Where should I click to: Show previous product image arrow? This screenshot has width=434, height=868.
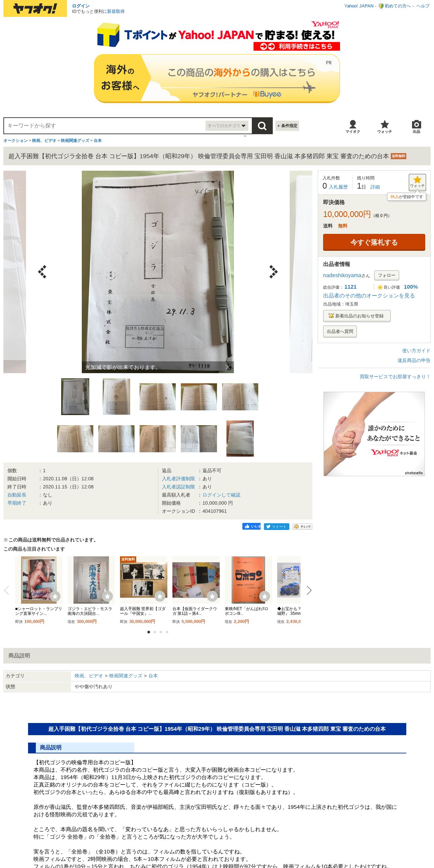click(x=42, y=272)
